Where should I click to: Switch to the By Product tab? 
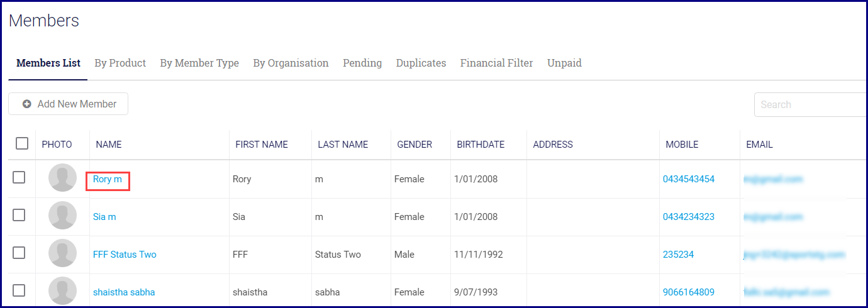tap(120, 63)
